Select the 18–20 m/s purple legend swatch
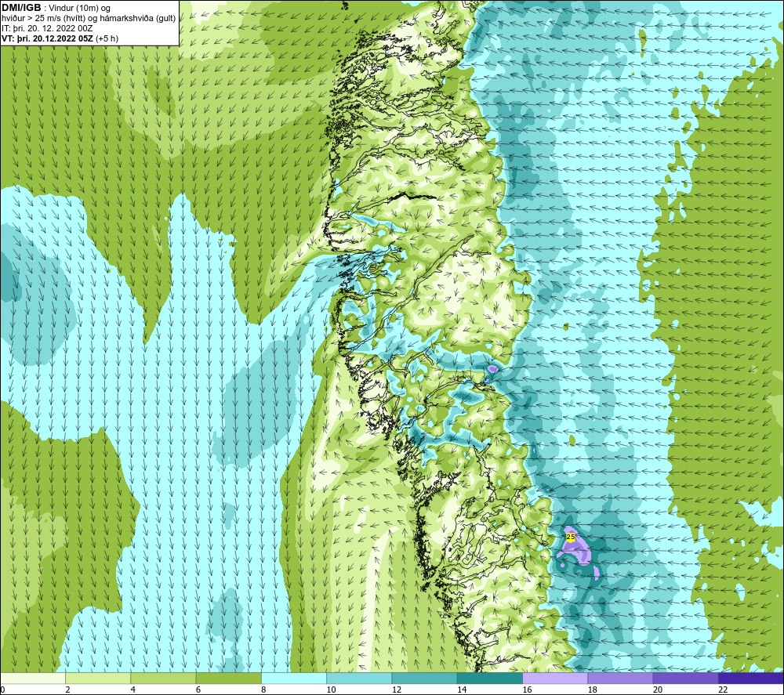The height and width of the screenshot is (695, 784). (x=620, y=678)
